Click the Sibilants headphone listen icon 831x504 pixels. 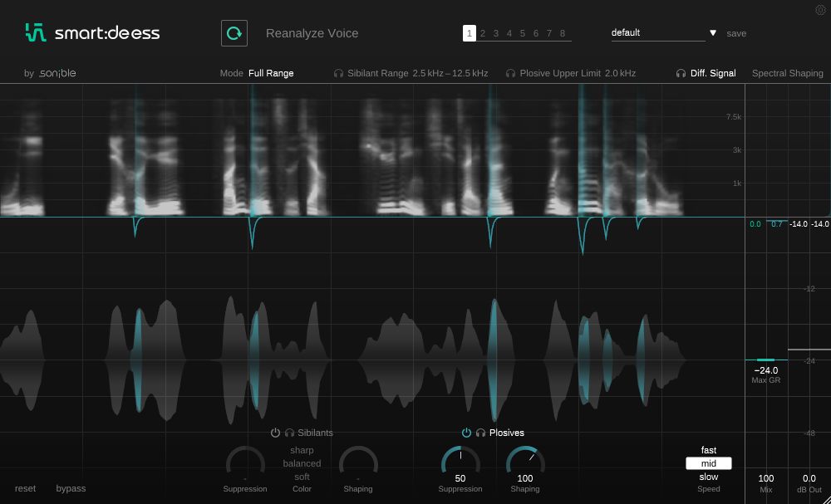289,433
